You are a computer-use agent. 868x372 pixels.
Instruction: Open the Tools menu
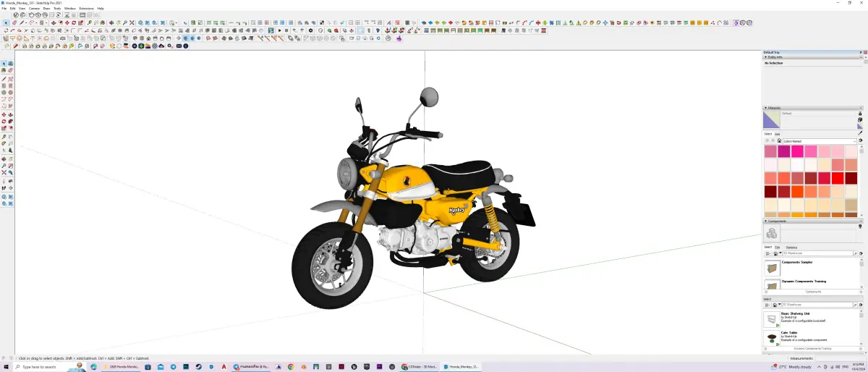[x=57, y=8]
